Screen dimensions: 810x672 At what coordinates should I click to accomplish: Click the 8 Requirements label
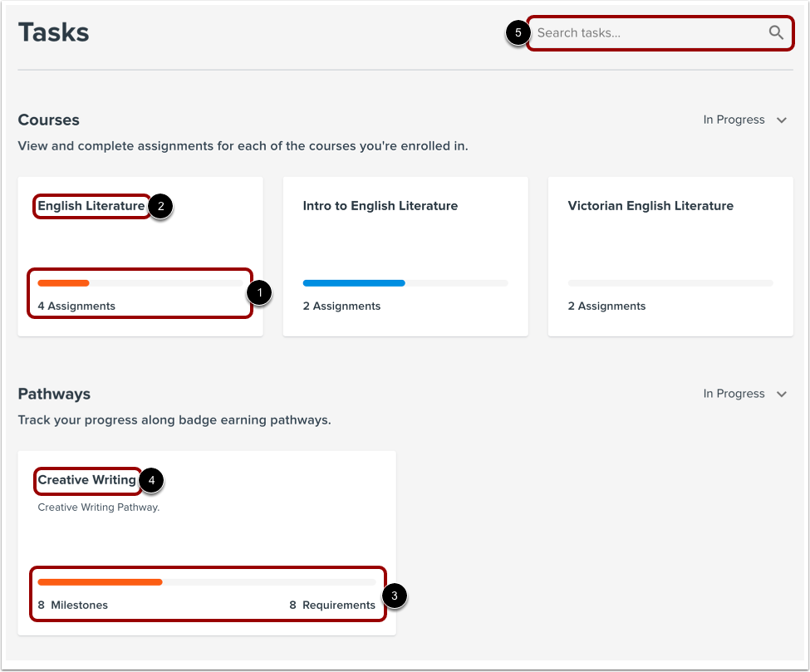tap(332, 605)
